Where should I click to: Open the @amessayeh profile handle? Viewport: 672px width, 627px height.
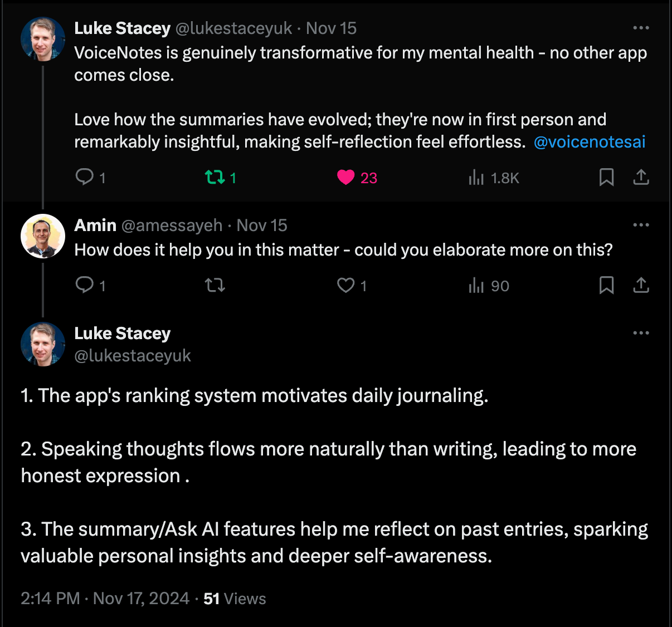coord(172,226)
